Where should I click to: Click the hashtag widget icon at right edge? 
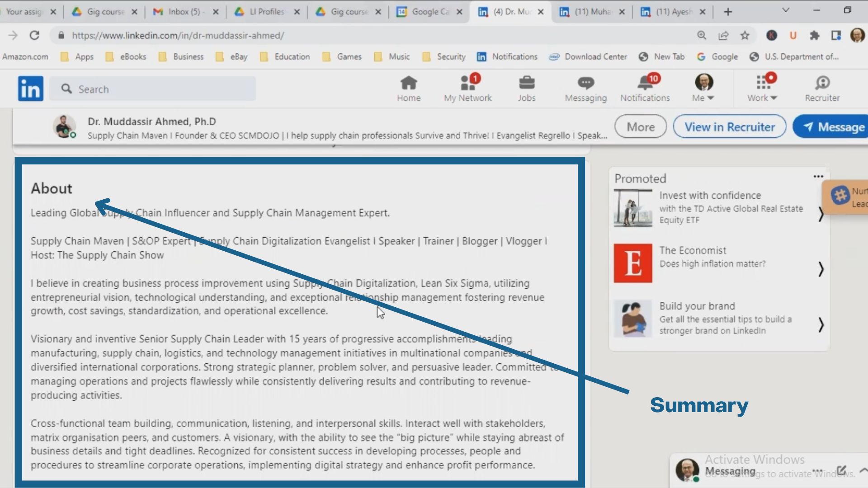840,196
